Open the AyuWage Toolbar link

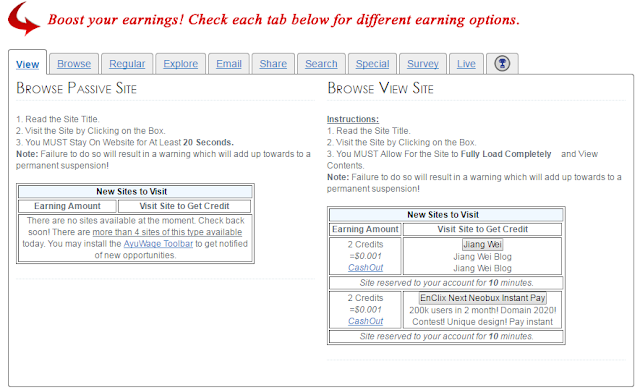point(158,244)
